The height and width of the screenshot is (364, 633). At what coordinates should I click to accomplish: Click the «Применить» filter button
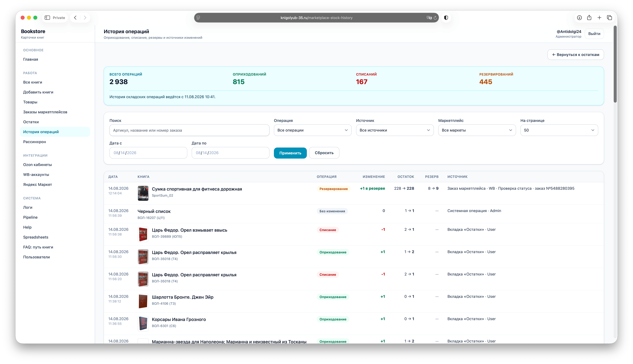290,153
